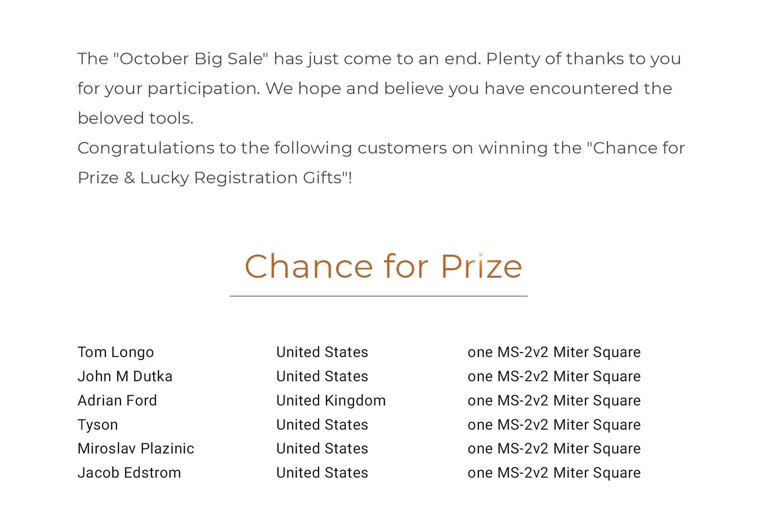Select Miroslav Plazinic's Miter Square prize text
Viewport: 762px width, 532px height.
tap(554, 449)
